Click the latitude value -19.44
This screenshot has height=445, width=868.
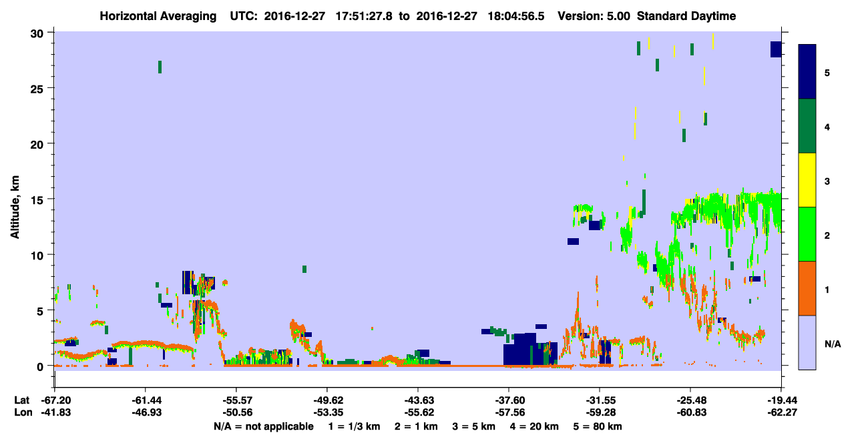click(781, 400)
